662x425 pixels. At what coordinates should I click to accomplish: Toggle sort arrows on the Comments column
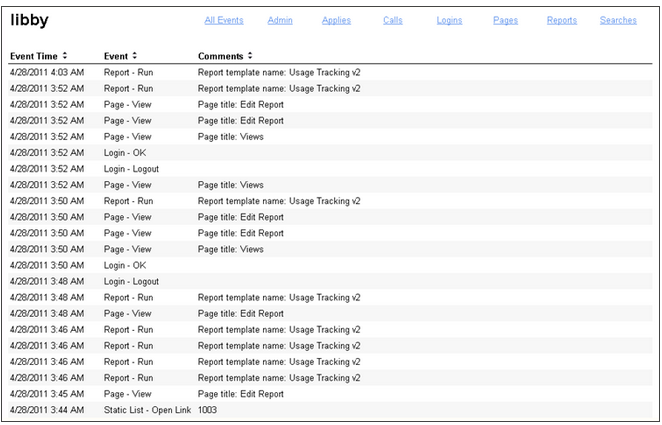(250, 56)
